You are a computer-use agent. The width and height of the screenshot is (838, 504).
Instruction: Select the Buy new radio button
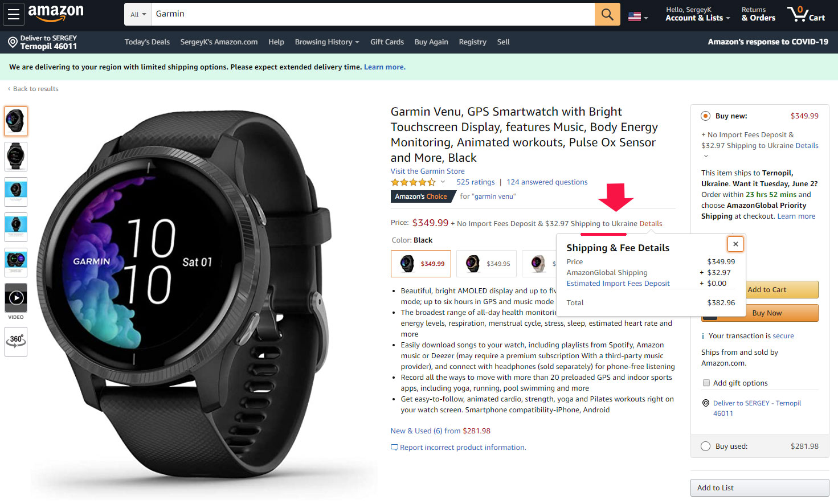pos(705,116)
